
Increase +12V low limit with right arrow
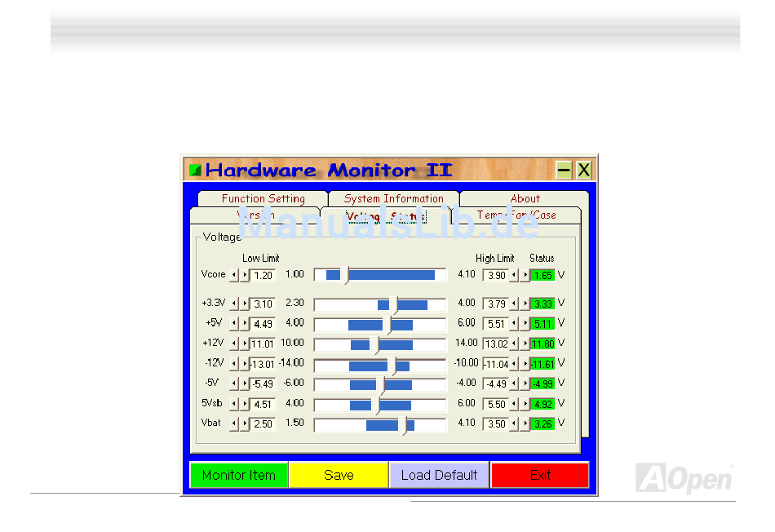pos(245,344)
